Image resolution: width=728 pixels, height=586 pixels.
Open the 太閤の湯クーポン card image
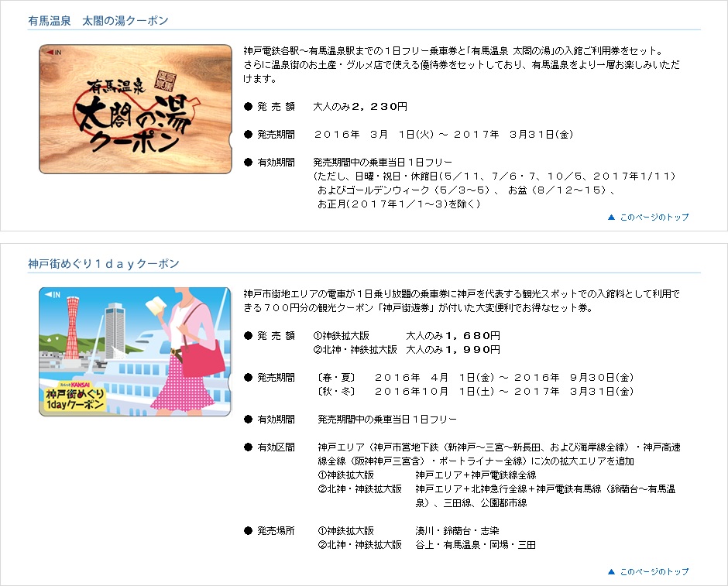tap(135, 109)
